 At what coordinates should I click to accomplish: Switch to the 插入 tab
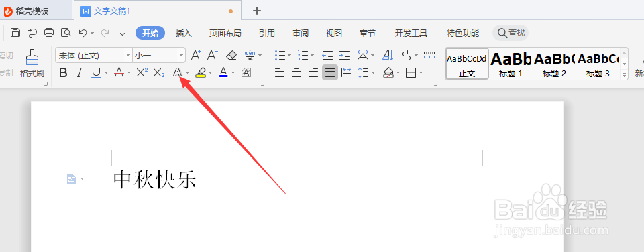pos(184,34)
